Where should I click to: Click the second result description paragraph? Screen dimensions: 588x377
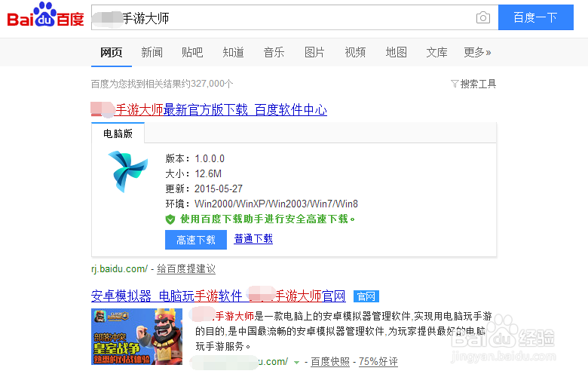344,331
